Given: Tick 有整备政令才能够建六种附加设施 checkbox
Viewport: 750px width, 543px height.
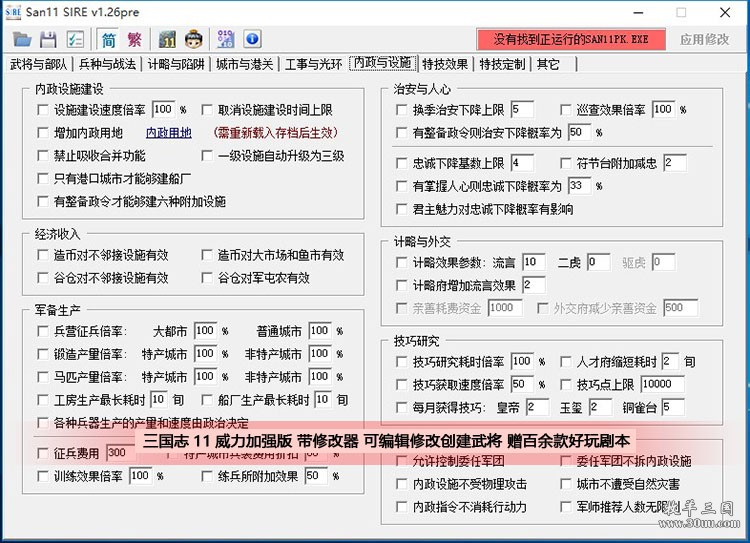Looking at the screenshot, I should pos(43,201).
